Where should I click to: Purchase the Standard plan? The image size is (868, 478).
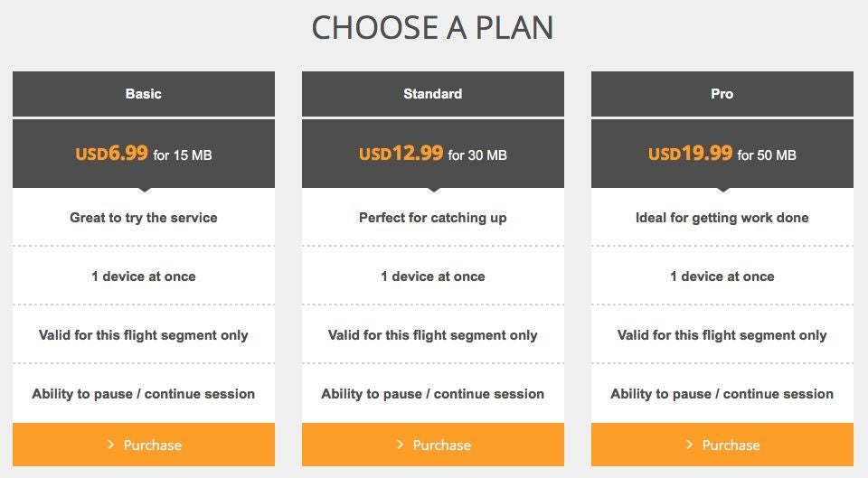(x=433, y=445)
